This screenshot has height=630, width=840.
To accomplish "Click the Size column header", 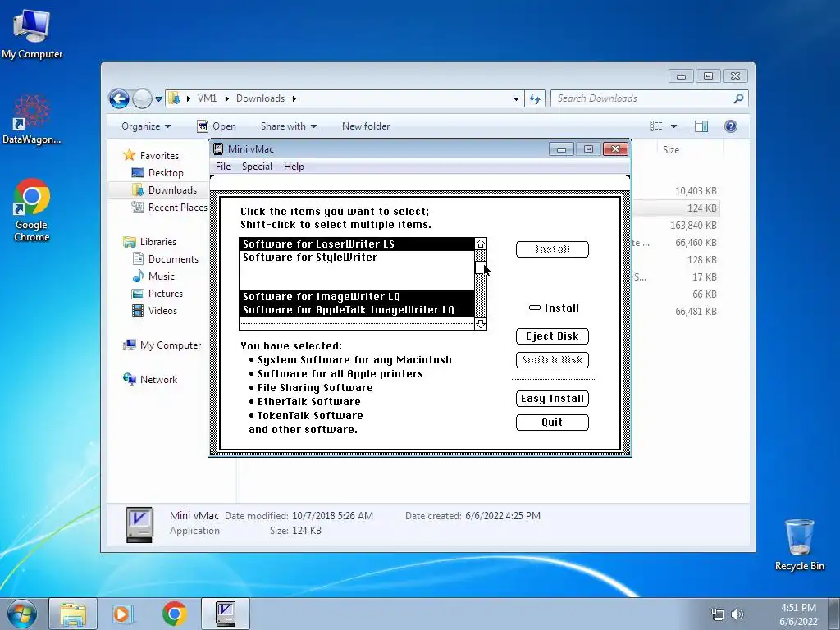I will [671, 151].
